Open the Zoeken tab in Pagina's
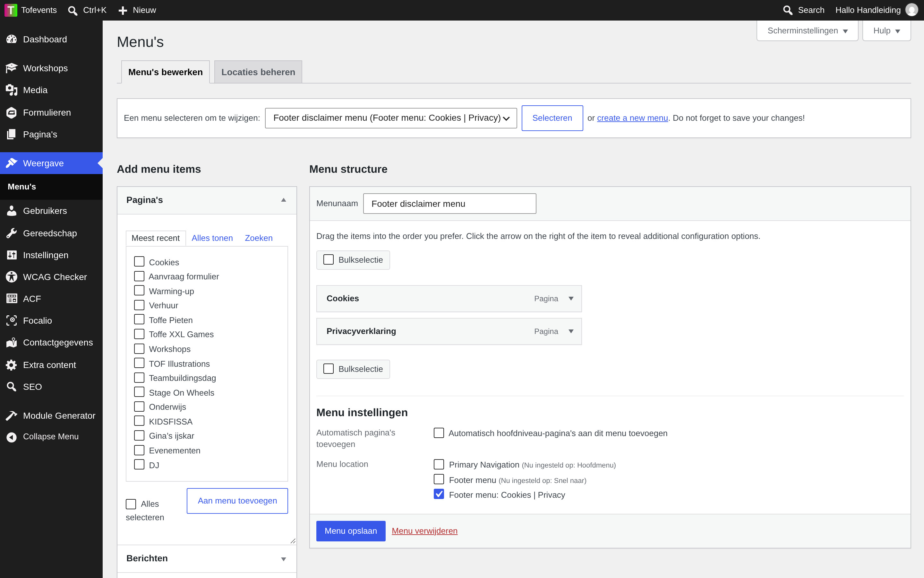Image resolution: width=924 pixels, height=578 pixels. click(x=259, y=238)
